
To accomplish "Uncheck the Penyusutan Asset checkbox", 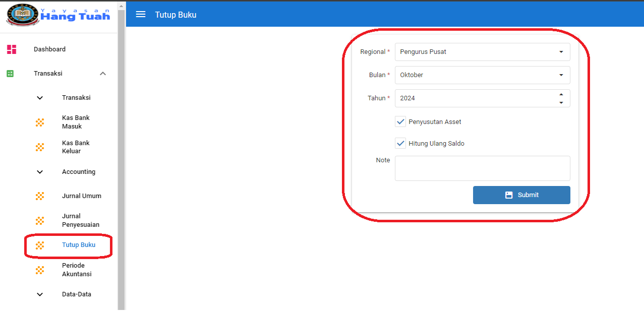I will [400, 122].
